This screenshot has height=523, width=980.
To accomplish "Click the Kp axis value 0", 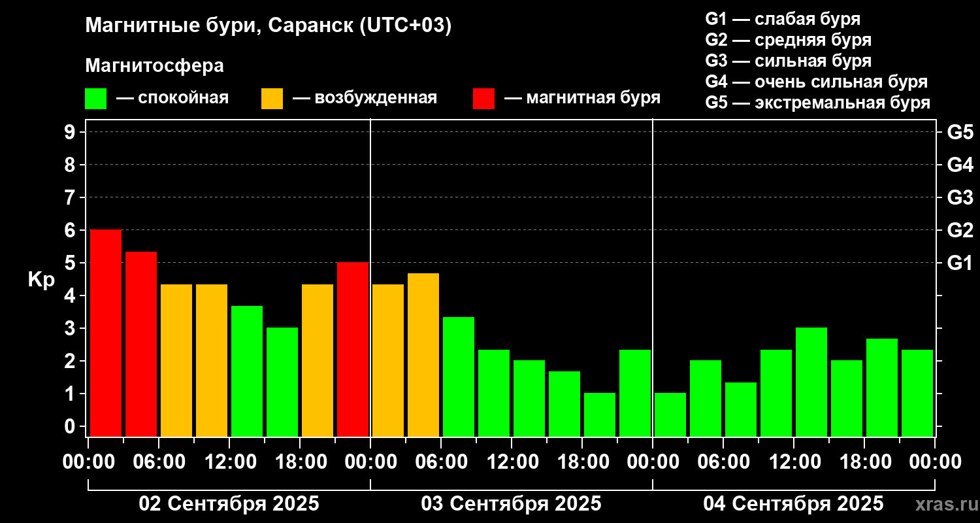I will point(71,426).
